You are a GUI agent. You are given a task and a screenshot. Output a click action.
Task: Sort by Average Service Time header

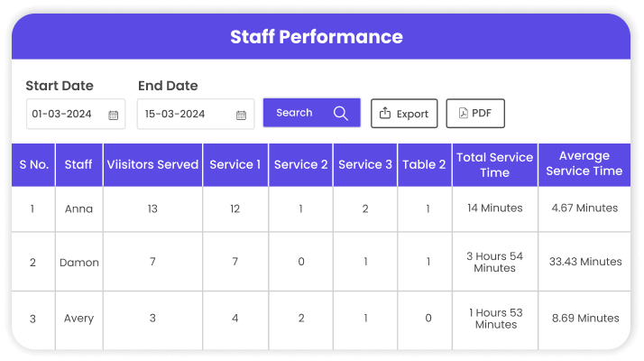click(x=584, y=164)
